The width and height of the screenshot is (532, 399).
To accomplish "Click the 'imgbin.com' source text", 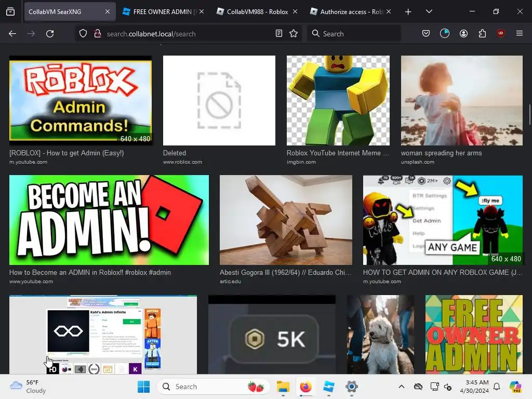I will click(301, 162).
